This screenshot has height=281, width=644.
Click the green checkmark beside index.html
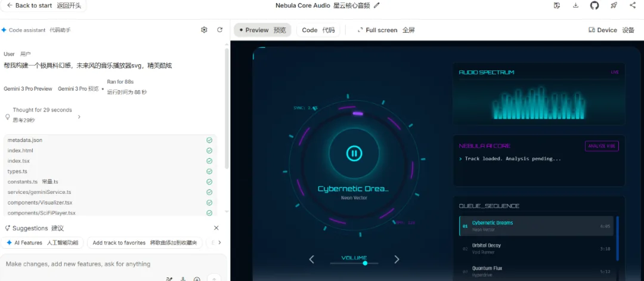tap(209, 150)
